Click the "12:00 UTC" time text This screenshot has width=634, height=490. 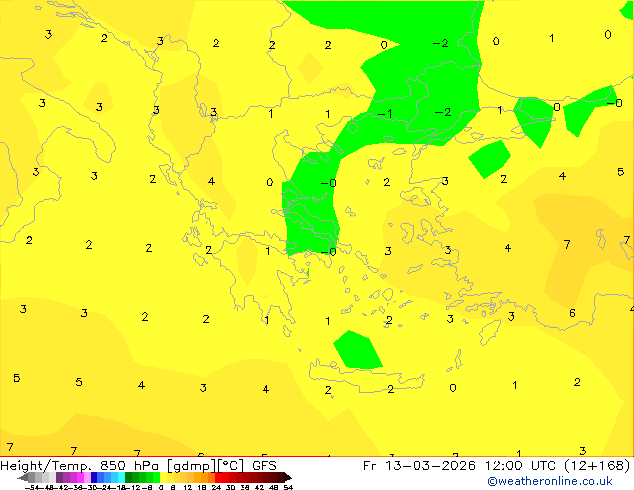[x=520, y=465]
